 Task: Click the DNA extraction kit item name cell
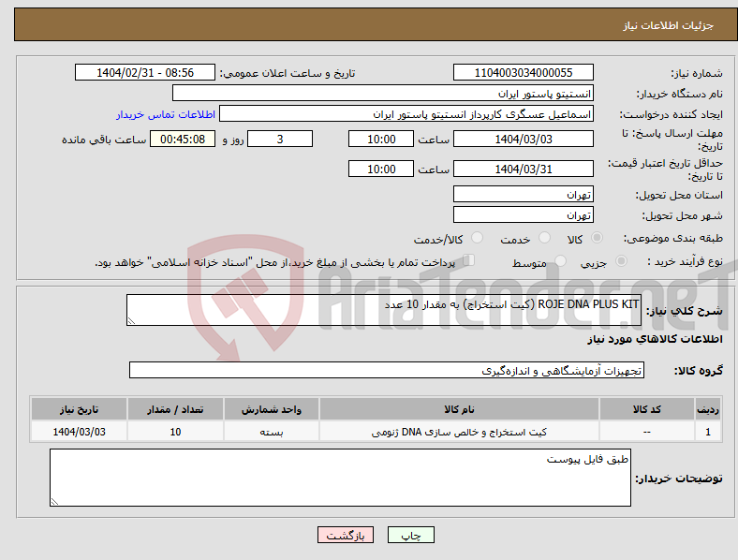(x=459, y=432)
